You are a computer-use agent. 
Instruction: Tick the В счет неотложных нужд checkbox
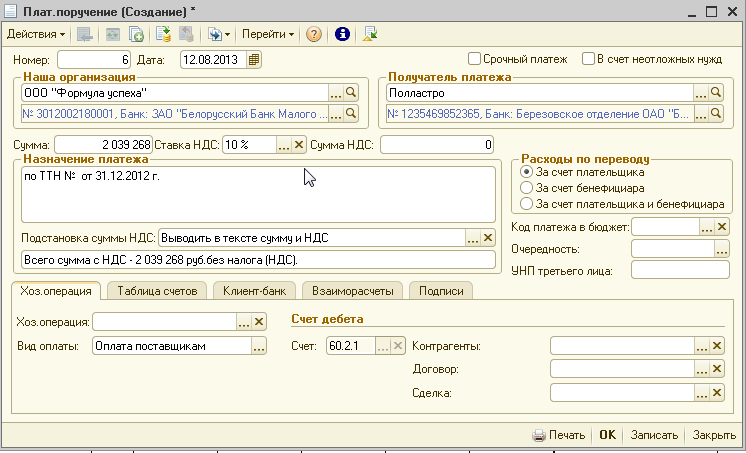(x=590, y=59)
